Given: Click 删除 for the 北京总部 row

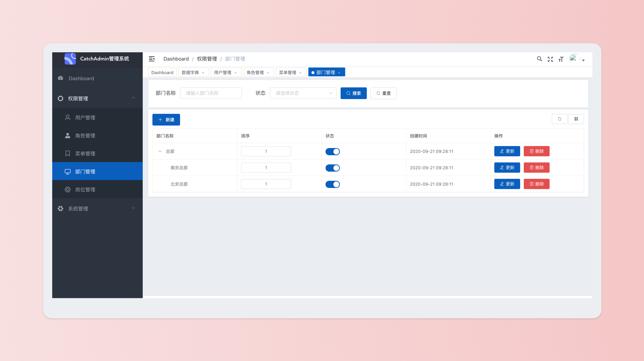Looking at the screenshot, I should 536,184.
